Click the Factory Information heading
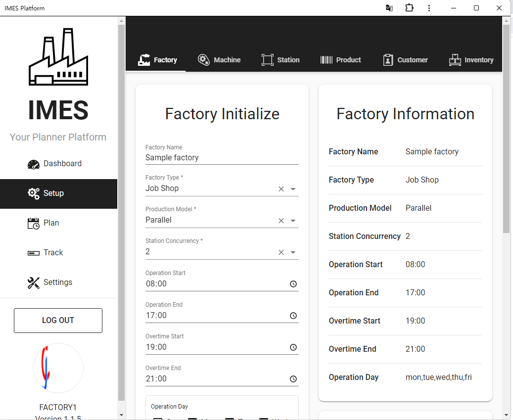The width and height of the screenshot is (513, 420). (x=405, y=114)
